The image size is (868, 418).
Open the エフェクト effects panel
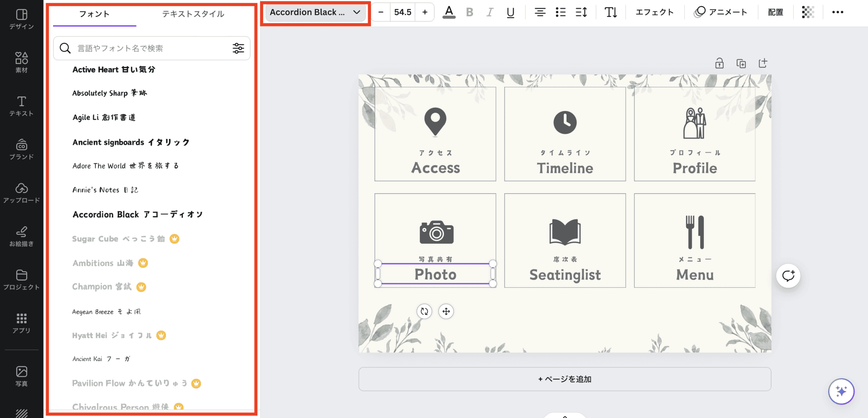(654, 12)
